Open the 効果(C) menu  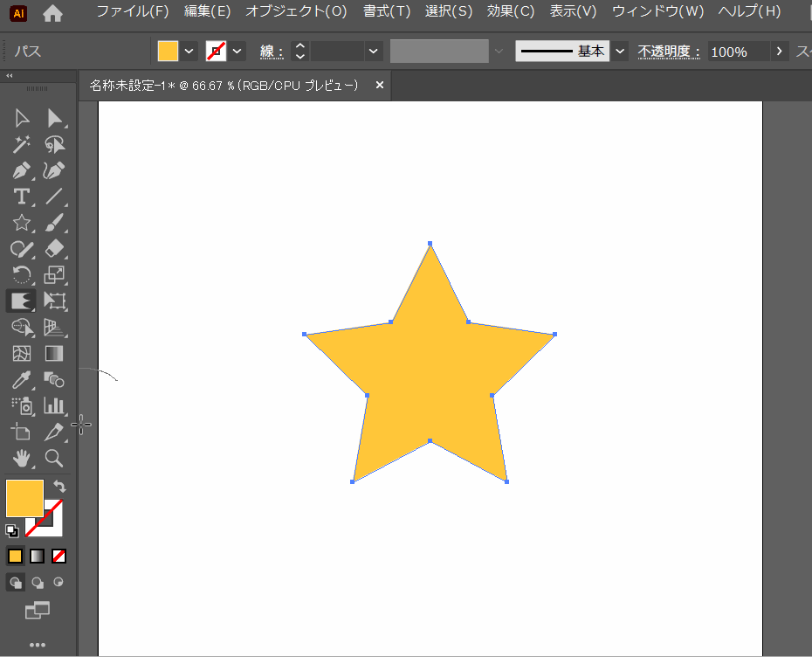pyautogui.click(x=511, y=11)
